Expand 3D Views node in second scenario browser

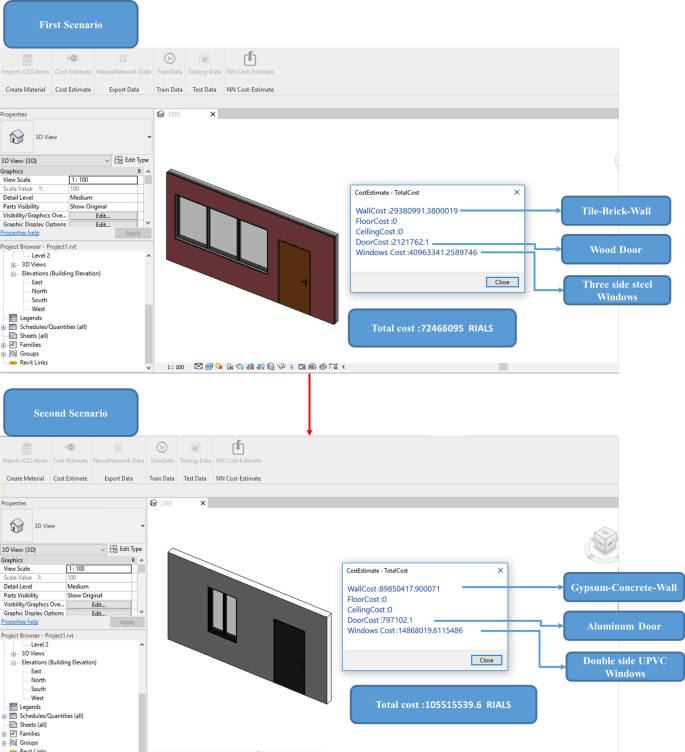tap(13, 654)
